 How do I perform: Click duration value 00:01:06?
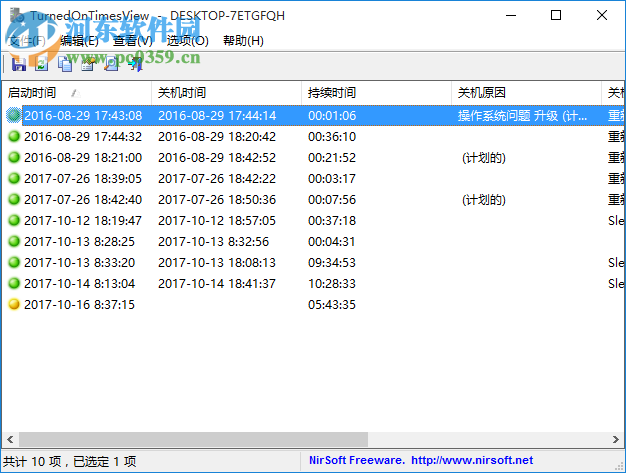[x=332, y=115]
